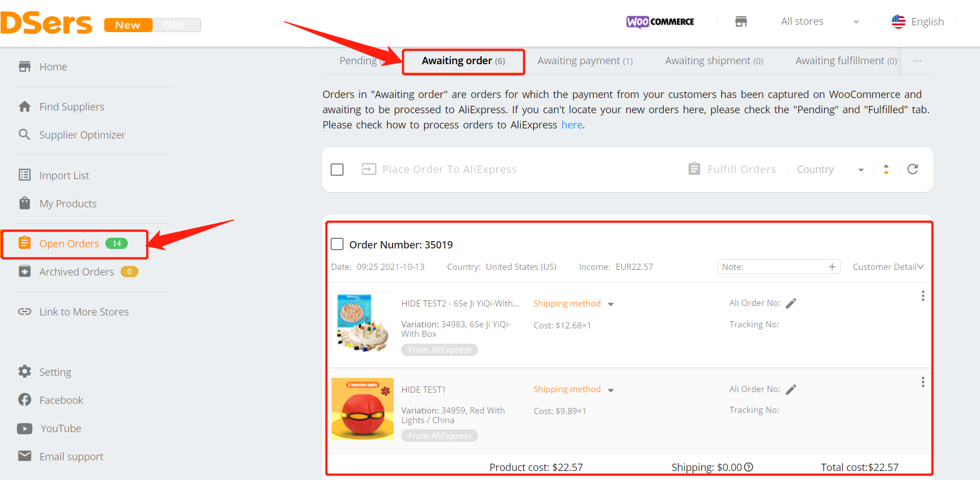Open the Country filter dropdown
The width and height of the screenshot is (980, 480).
[830, 170]
